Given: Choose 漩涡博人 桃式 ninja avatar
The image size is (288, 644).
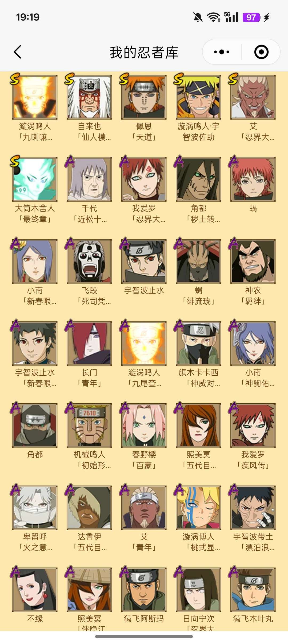Looking at the screenshot, I should (198, 508).
